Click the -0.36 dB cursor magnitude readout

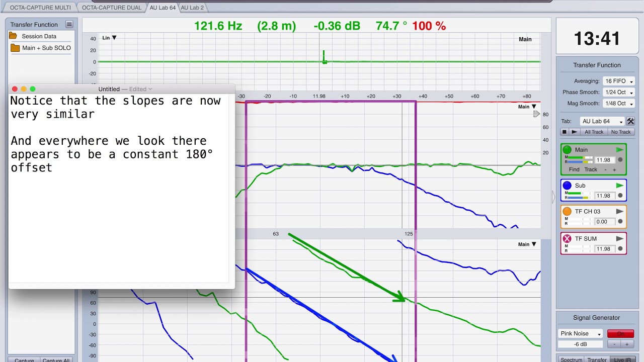(x=337, y=26)
